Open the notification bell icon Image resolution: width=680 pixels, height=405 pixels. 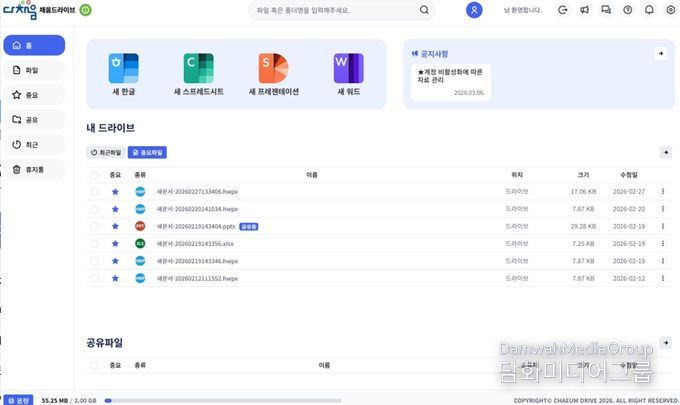pyautogui.click(x=649, y=10)
